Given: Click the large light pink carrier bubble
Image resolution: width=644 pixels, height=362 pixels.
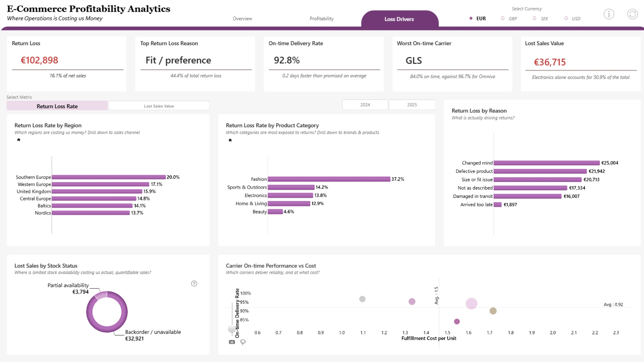Looking at the screenshot, I should 471,303.
